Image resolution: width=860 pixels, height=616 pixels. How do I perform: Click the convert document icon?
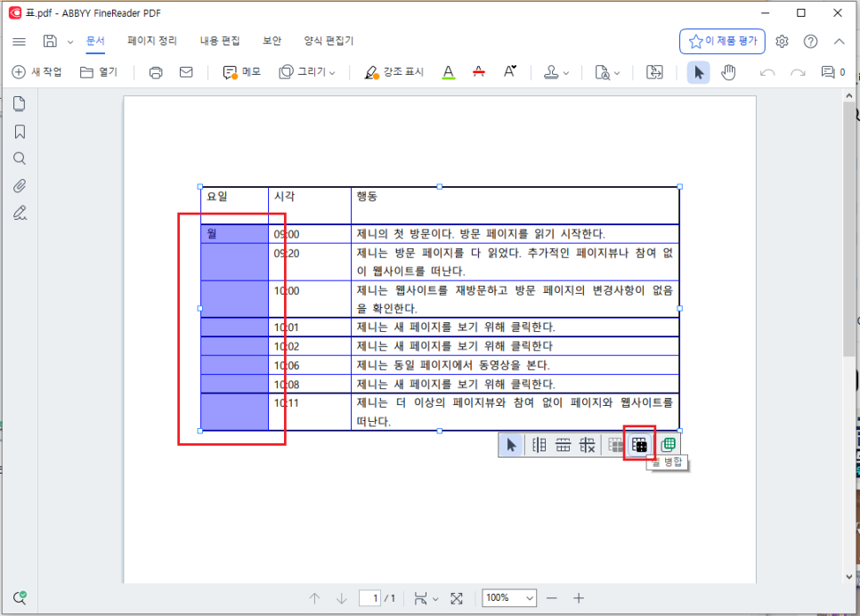pyautogui.click(x=654, y=72)
